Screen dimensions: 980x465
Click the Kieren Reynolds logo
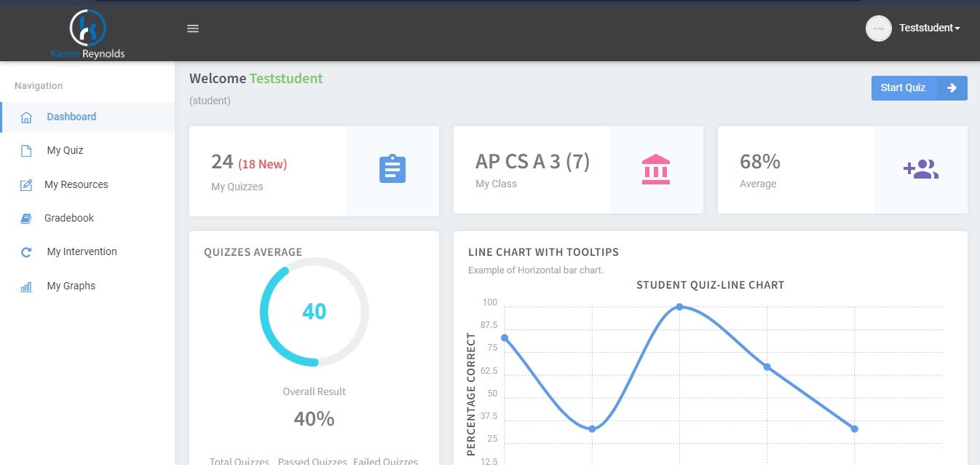87,34
